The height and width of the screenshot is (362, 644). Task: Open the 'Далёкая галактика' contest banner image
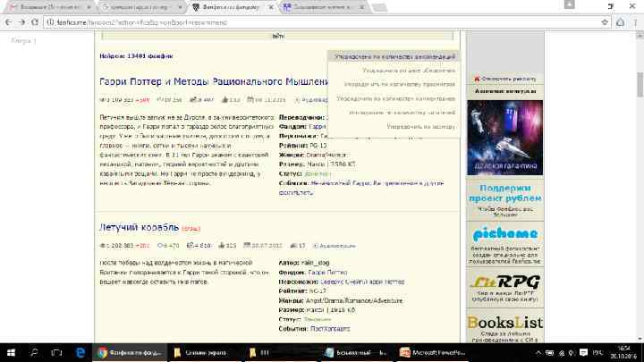504,138
